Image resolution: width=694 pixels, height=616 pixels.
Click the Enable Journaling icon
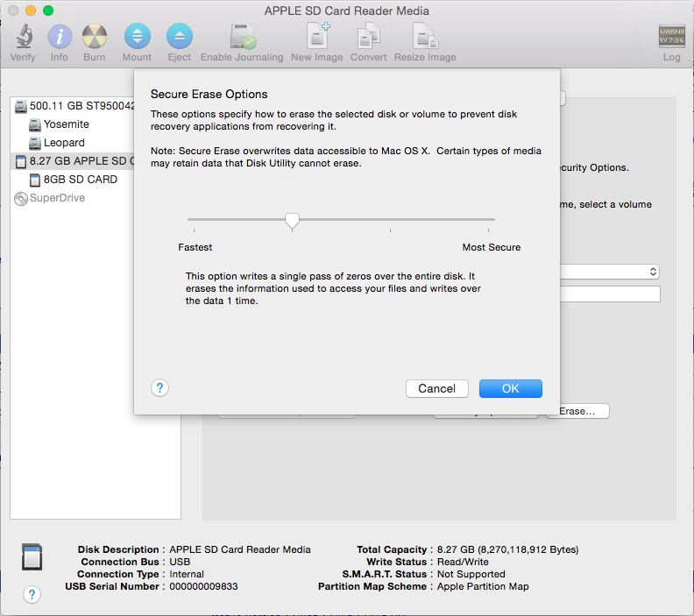[243, 36]
